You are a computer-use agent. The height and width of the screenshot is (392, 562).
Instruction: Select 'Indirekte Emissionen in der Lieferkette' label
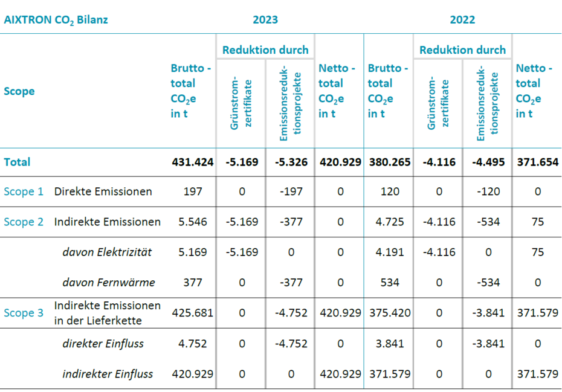click(x=108, y=313)
